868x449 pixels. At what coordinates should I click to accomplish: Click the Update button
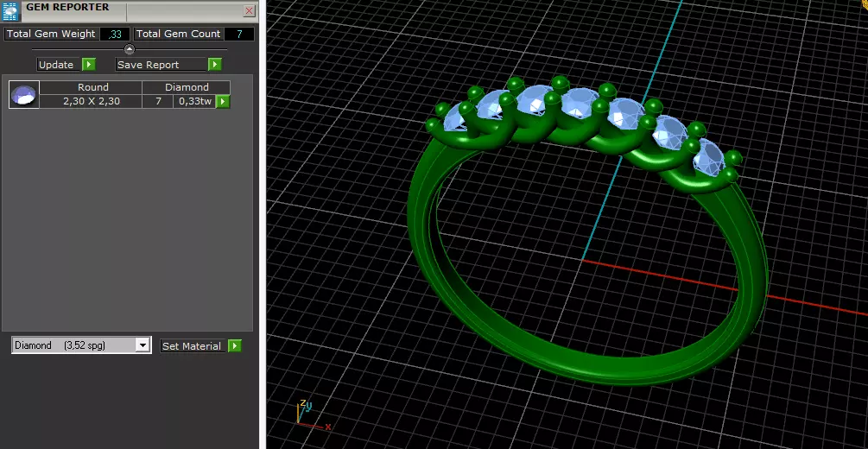[x=59, y=65]
